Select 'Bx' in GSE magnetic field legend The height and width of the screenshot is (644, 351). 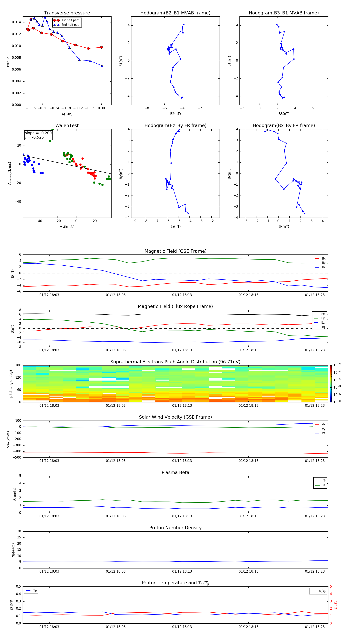pos(320,259)
